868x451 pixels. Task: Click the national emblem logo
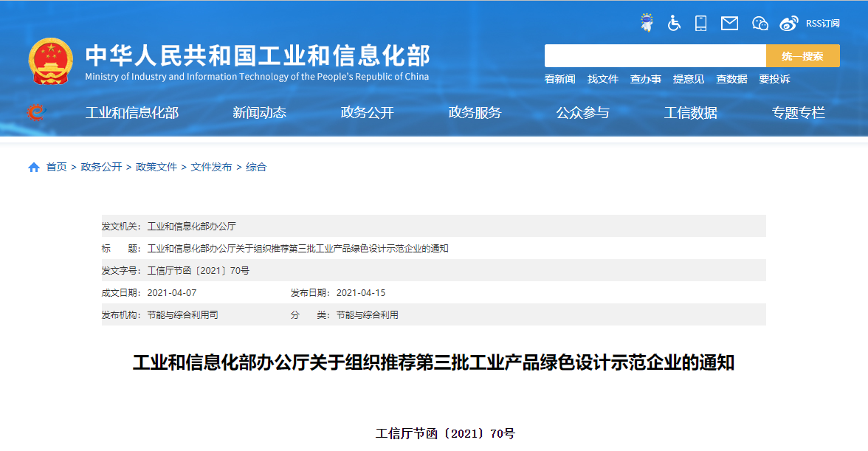(51, 61)
